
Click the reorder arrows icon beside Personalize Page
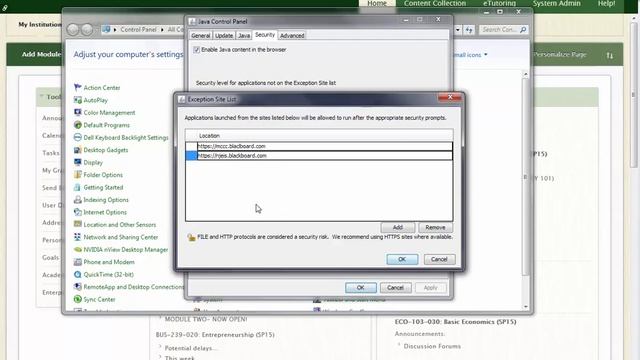[609, 55]
